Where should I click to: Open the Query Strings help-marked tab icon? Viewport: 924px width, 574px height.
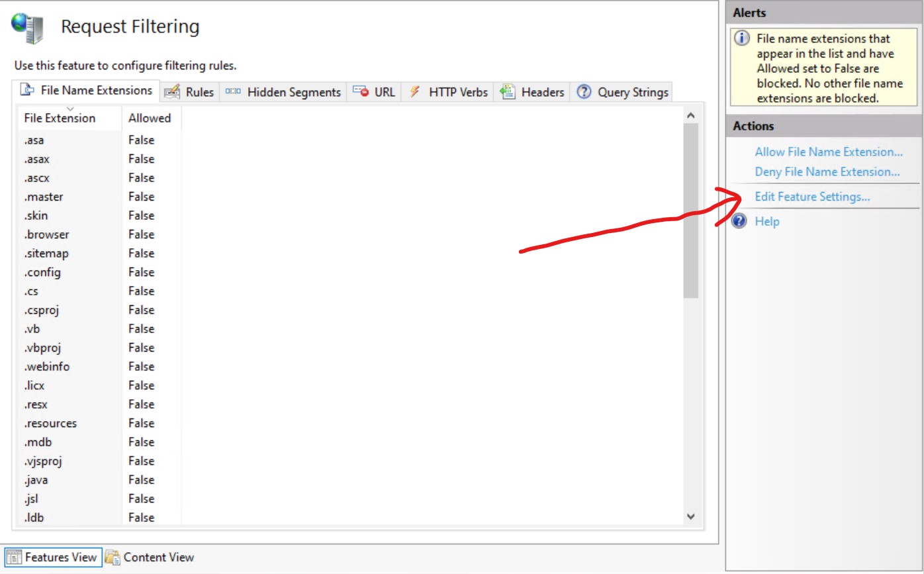(x=584, y=92)
